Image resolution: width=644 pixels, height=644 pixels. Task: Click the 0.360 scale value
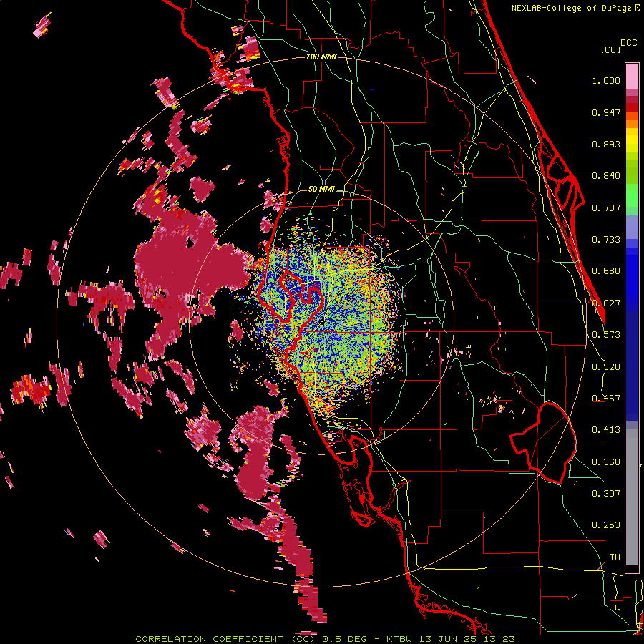coord(606,462)
